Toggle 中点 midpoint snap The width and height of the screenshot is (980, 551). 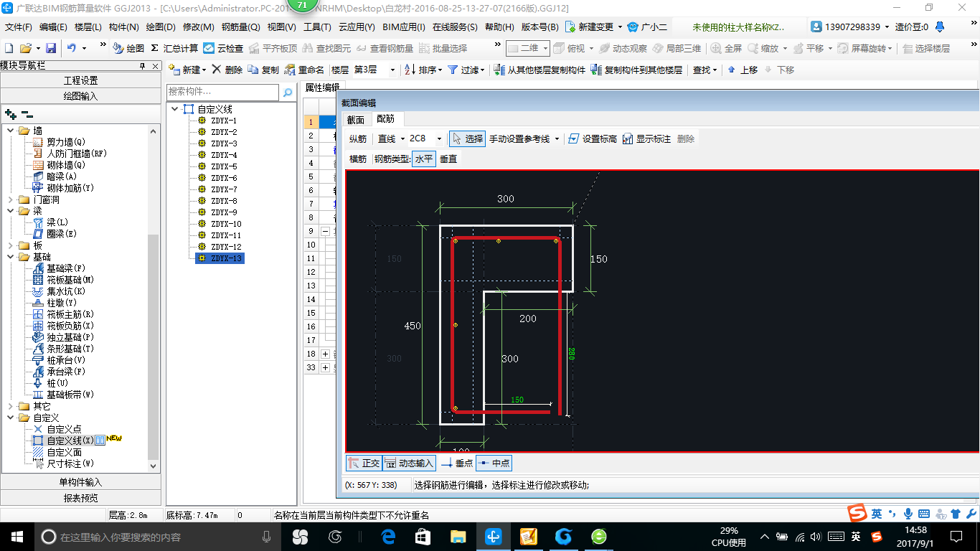[x=494, y=463]
